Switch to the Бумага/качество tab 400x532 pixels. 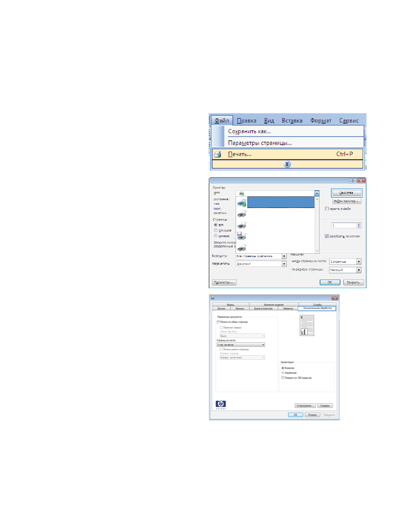pos(263,308)
